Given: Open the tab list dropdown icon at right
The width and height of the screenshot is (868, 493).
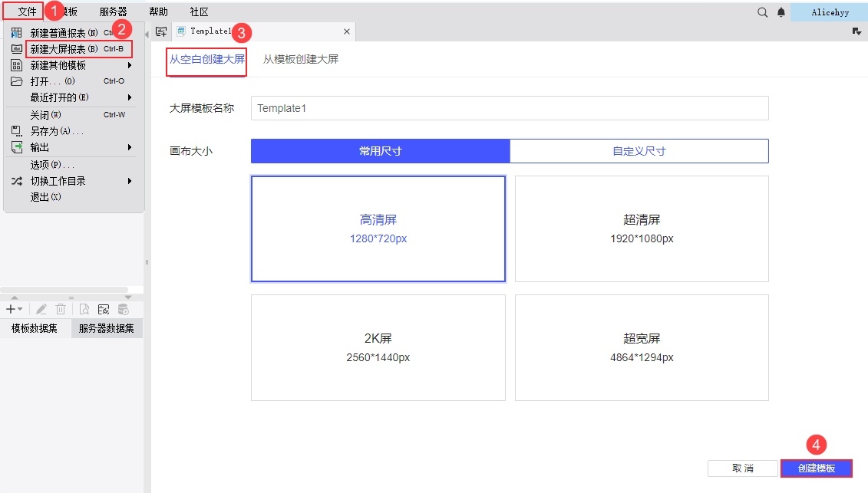Looking at the screenshot, I should click(856, 31).
